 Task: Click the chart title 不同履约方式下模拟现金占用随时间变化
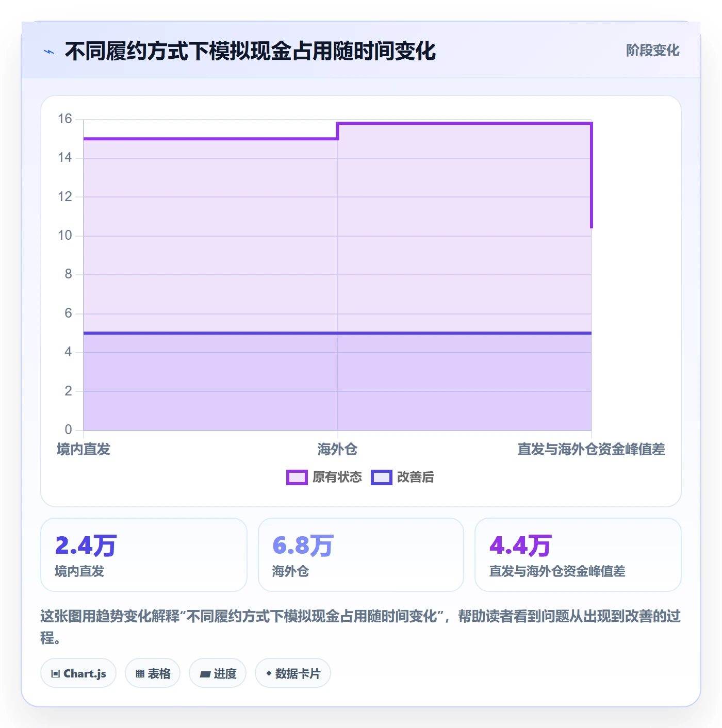point(251,52)
